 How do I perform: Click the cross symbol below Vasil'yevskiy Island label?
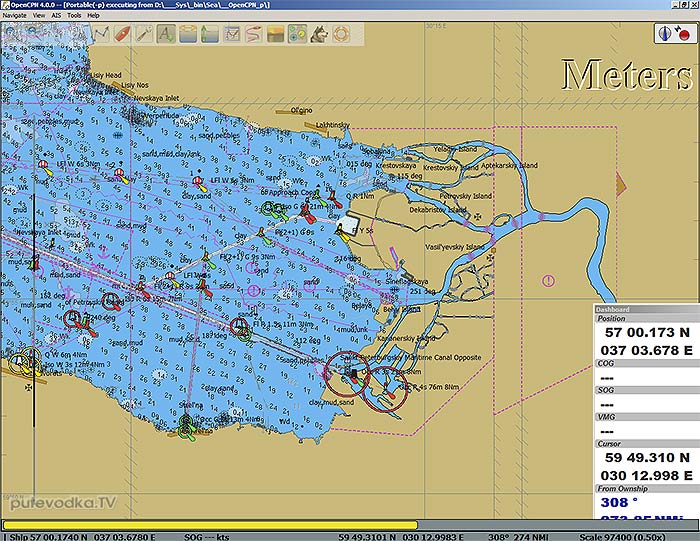tap(490, 258)
